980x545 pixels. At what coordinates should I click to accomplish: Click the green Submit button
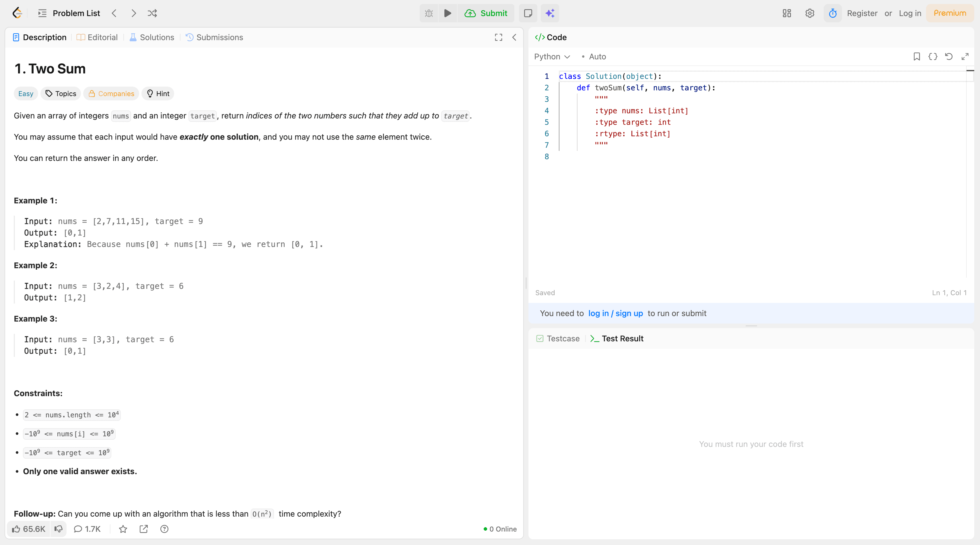486,13
